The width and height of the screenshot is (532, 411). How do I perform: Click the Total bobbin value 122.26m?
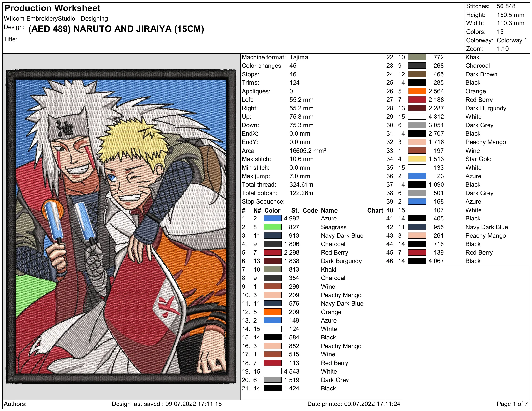(x=301, y=193)
